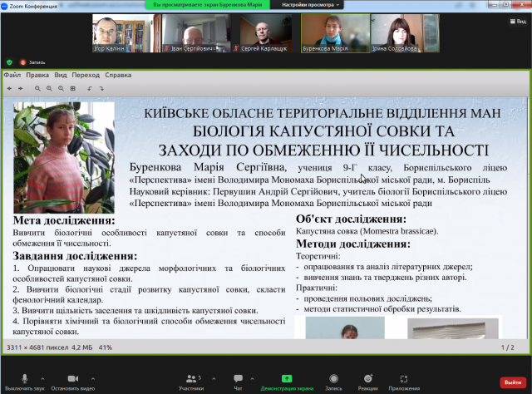Click the page counter 1 / 2
This screenshot has height=394, width=532.
508,347
